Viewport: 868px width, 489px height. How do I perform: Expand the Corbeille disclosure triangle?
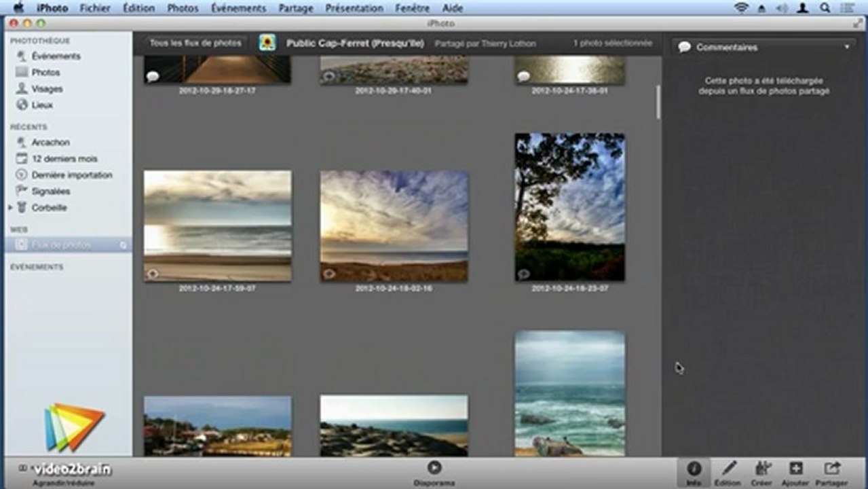pos(10,207)
